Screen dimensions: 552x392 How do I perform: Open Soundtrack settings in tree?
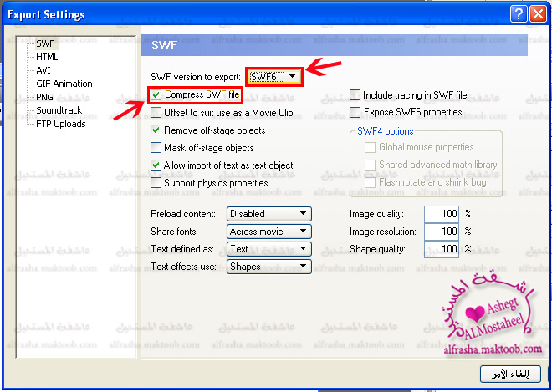click(59, 110)
